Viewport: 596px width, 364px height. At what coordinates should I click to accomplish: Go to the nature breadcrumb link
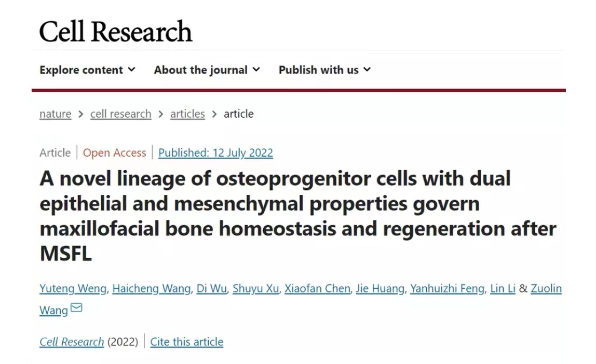[x=55, y=114]
